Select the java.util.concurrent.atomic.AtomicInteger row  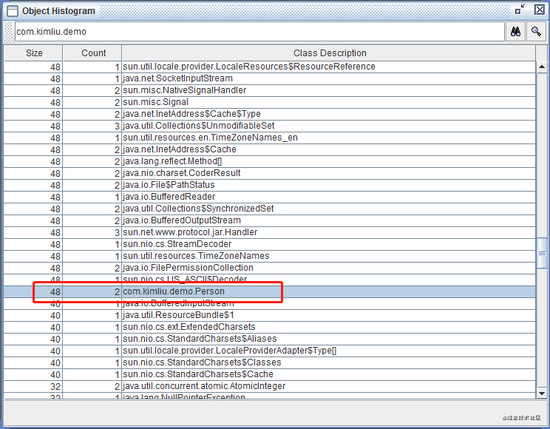coord(269,386)
